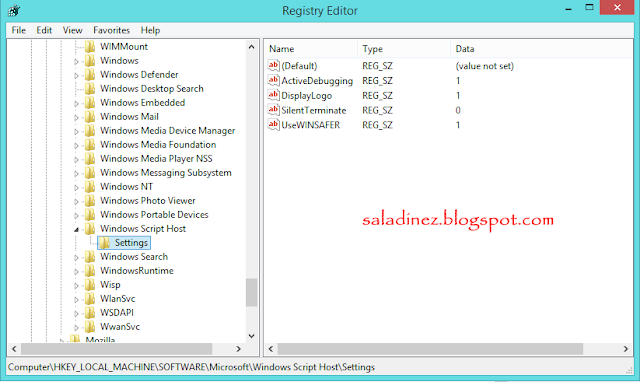Click the (Default) string value icon

273,66
